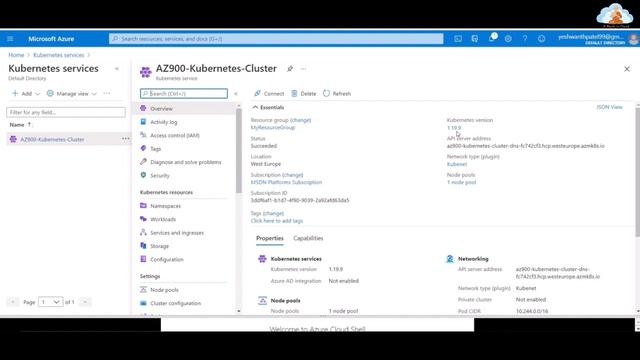
Task: Open the MSDN Platforms Subscription link
Action: (286, 182)
